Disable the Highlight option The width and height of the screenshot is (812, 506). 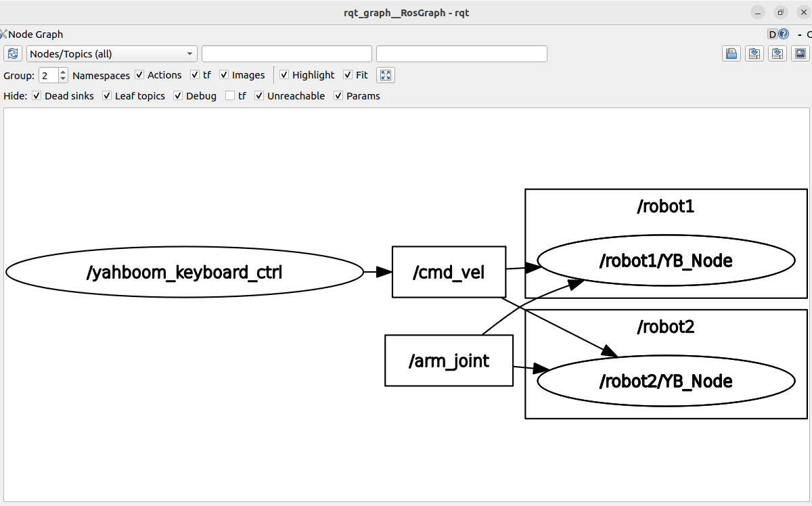(284, 75)
